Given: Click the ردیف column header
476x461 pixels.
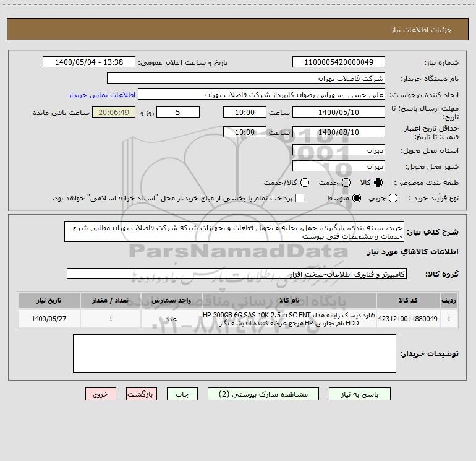Looking at the screenshot, I should tap(449, 301).
